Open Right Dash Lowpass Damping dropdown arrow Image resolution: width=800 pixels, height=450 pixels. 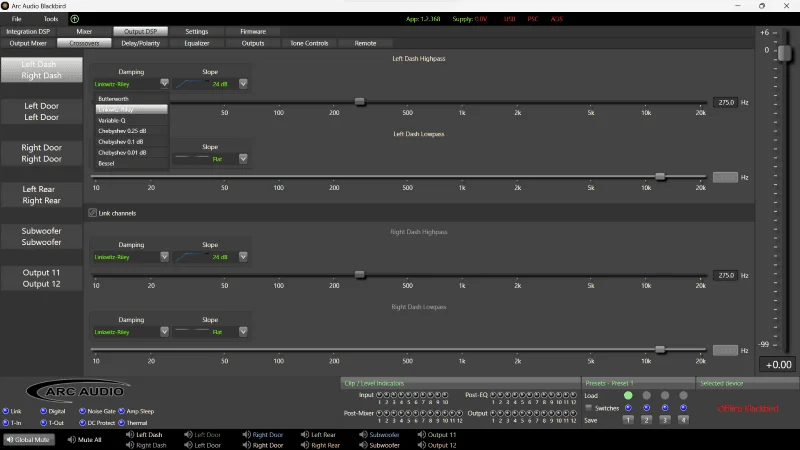click(164, 332)
